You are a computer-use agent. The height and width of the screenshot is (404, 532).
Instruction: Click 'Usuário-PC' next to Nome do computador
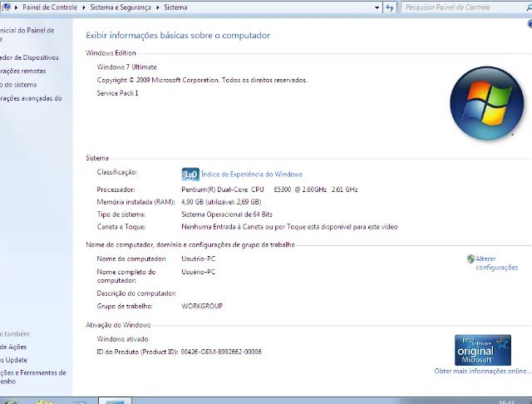[198, 259]
